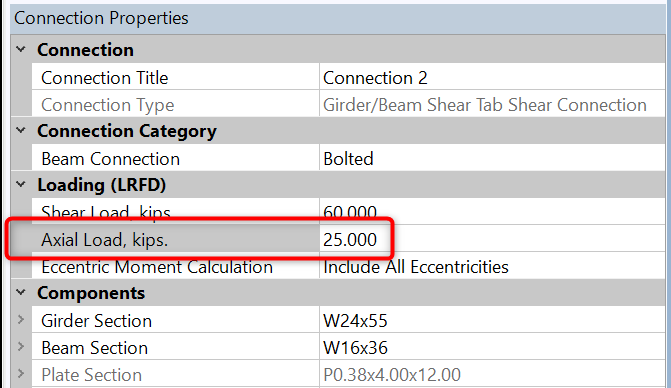This screenshot has width=671, height=388.
Task: Collapse the Components section chevron
Action: click(x=21, y=293)
